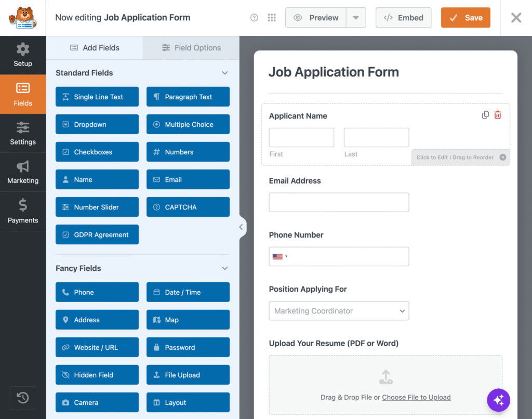Collapse the fields side panel arrow
This screenshot has height=419, width=532.
click(x=241, y=227)
